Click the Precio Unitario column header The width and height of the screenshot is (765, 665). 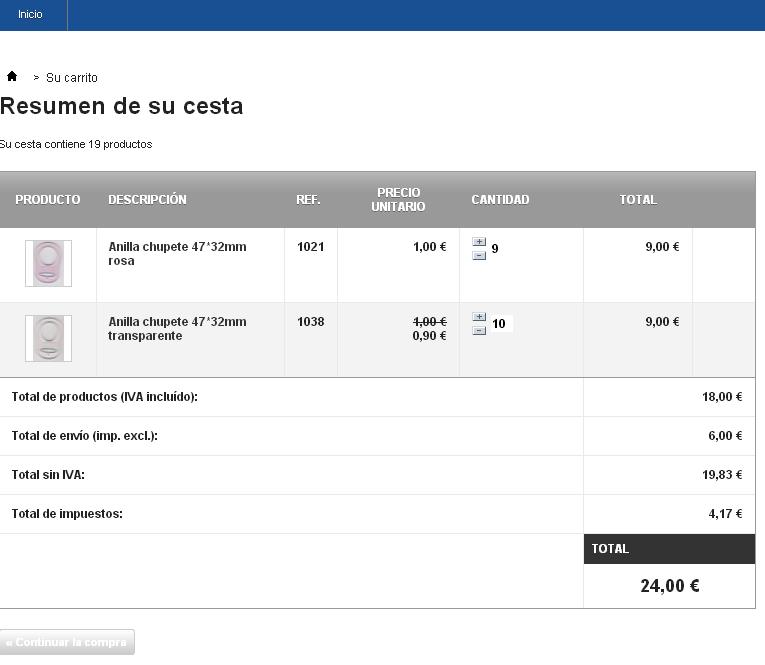[398, 199]
